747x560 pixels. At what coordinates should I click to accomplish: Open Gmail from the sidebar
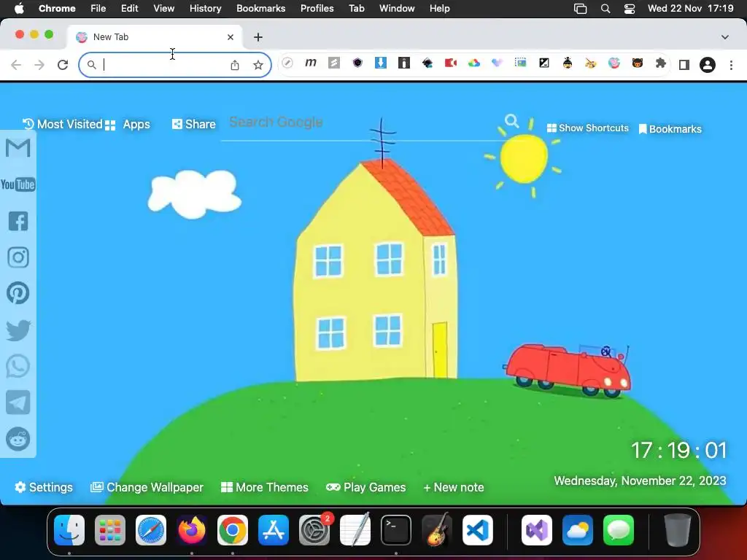18,148
